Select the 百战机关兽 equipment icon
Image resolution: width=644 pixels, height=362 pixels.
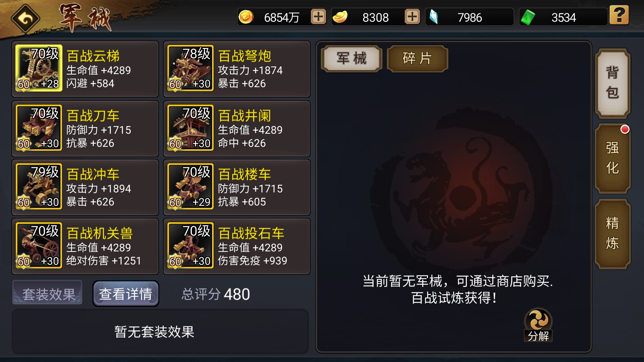tap(39, 245)
